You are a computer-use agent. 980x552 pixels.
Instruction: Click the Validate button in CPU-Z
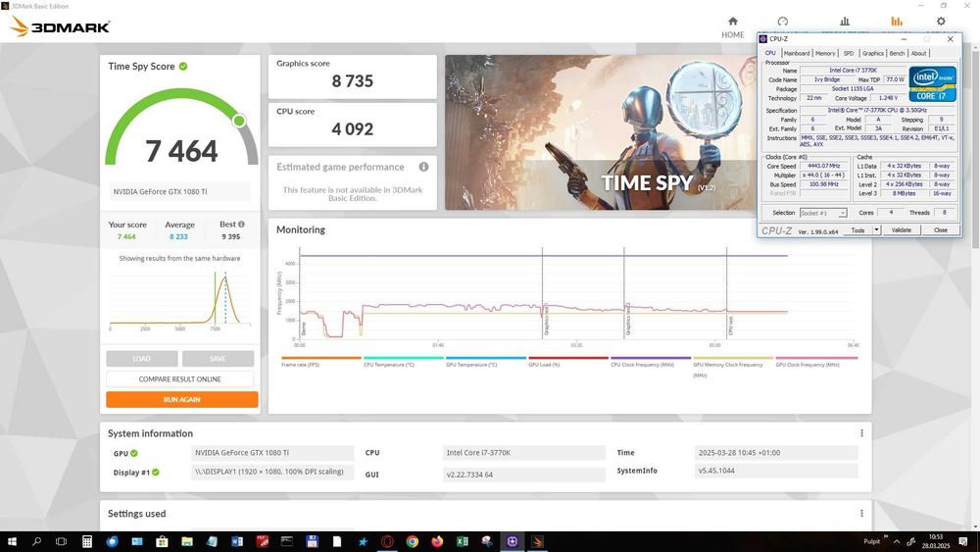pyautogui.click(x=902, y=230)
